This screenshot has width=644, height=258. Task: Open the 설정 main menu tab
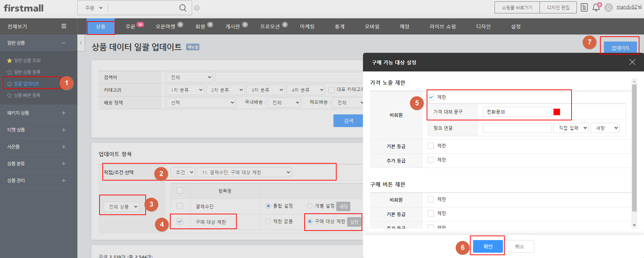coord(516,26)
